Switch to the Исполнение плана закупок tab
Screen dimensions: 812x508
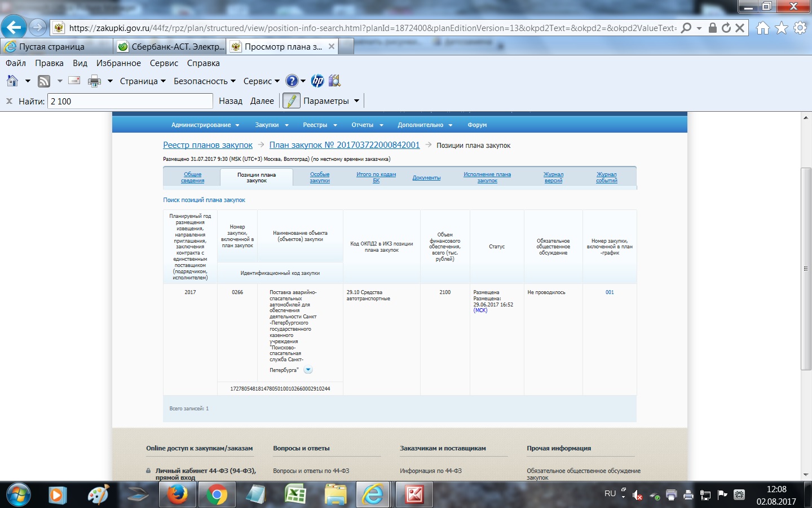click(x=487, y=177)
